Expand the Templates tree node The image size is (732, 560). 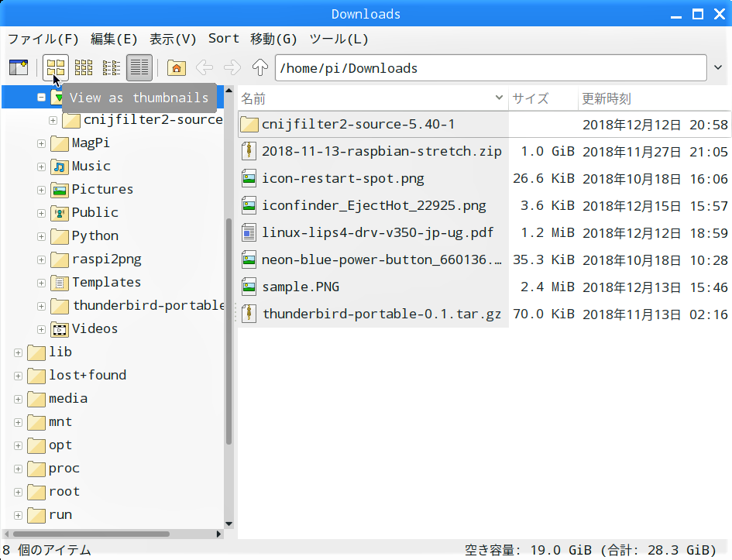coord(42,283)
